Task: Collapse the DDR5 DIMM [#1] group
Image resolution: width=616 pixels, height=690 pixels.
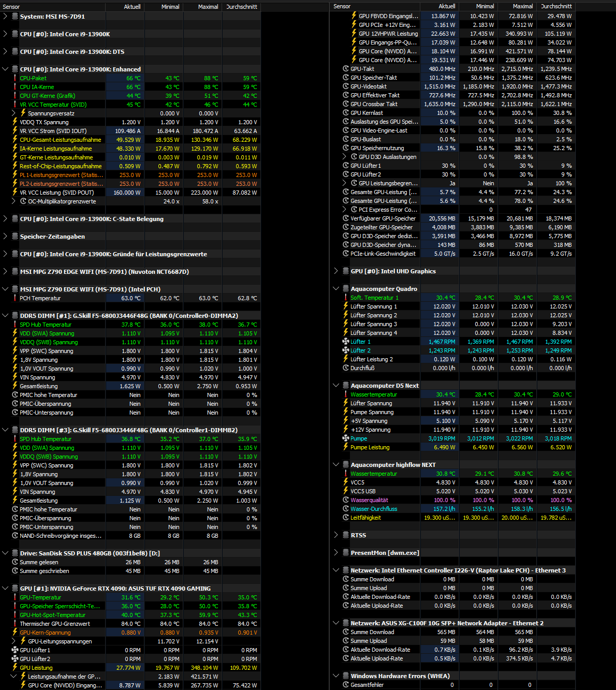Action: (5, 316)
